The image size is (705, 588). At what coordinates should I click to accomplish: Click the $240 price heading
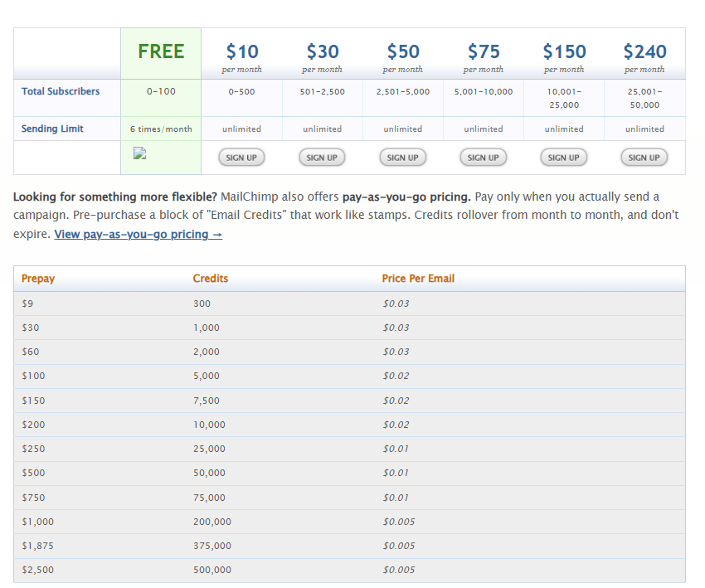[644, 51]
